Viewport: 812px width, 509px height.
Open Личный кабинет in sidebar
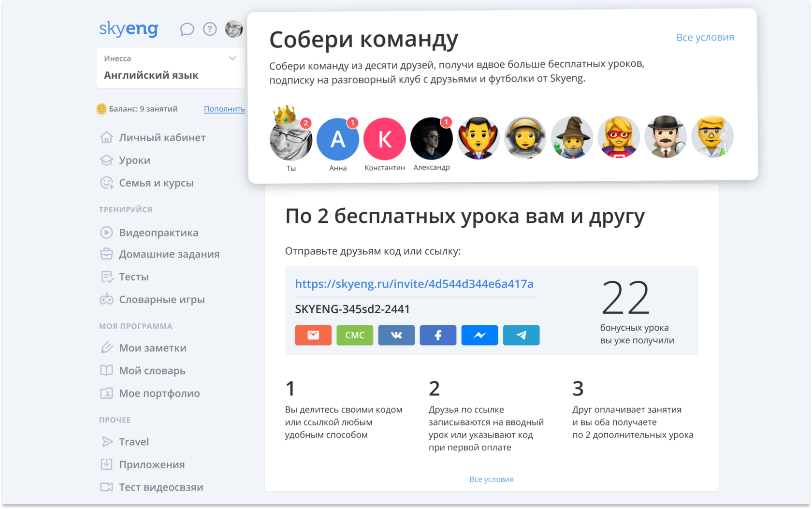coord(162,138)
